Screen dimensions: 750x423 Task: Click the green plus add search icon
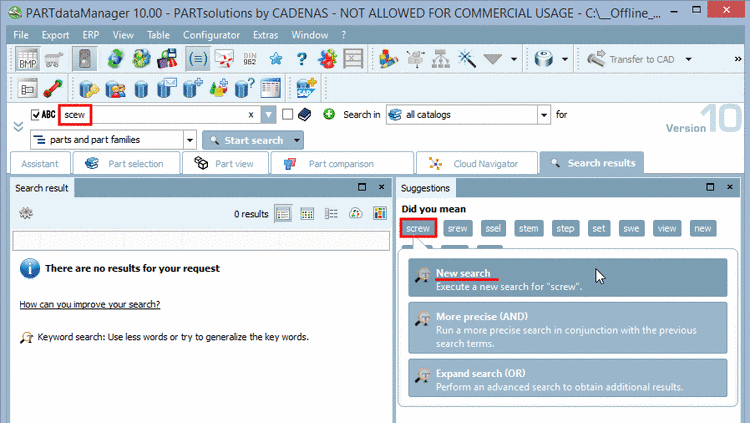(x=329, y=114)
